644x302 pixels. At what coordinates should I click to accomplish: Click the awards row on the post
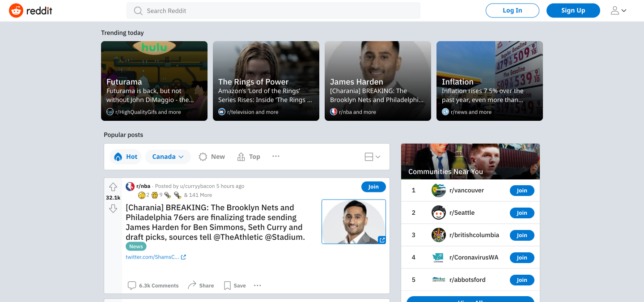175,195
